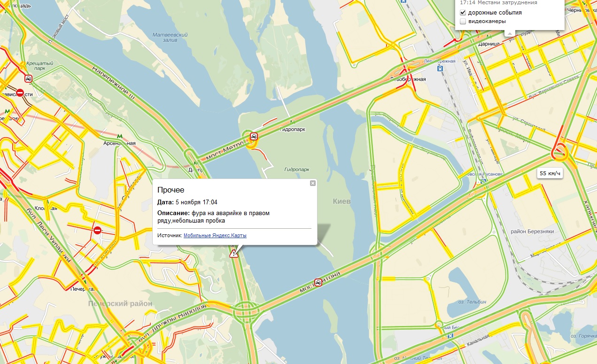Click the Киев city label
Screen dimensions: 597x364
(341, 201)
